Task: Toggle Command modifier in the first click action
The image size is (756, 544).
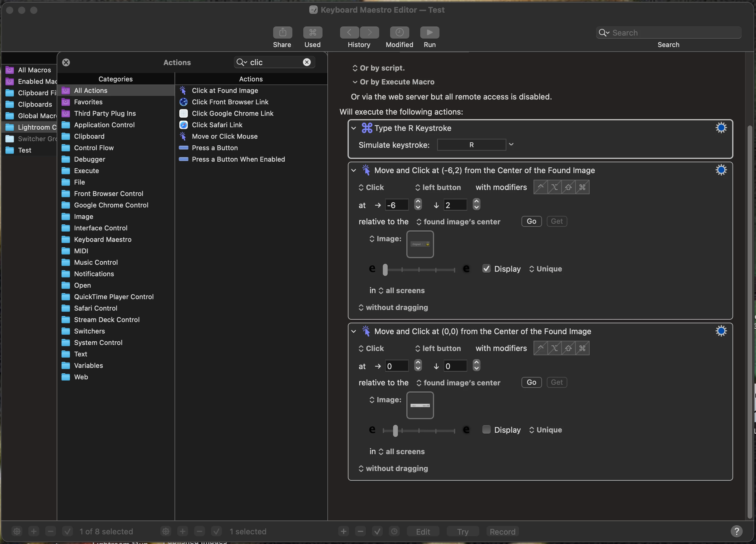Action: click(582, 187)
